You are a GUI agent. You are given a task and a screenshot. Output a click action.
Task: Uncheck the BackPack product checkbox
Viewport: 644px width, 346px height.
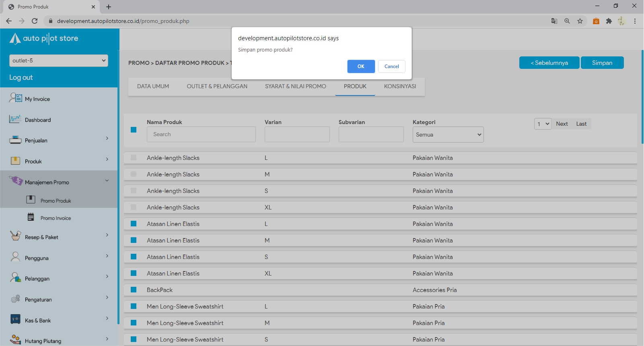tap(134, 290)
